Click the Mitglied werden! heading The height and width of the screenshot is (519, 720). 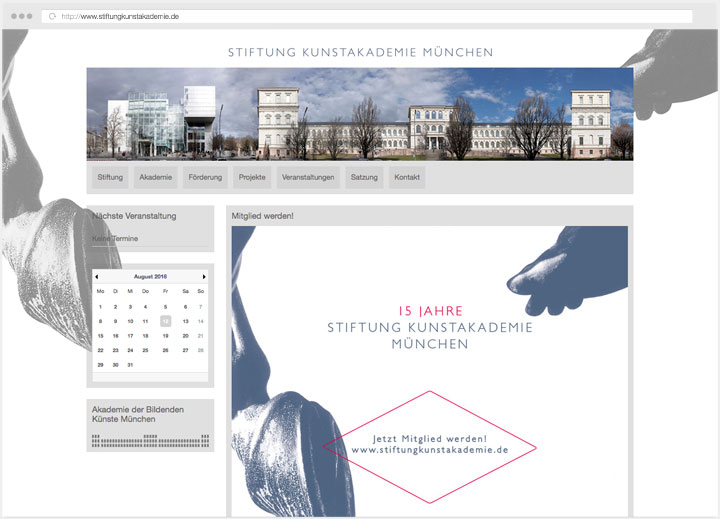(x=262, y=216)
